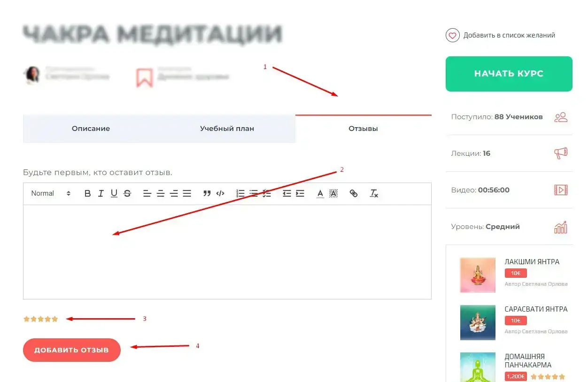Toggle Strikethrough formatting in editor toolbar
588x382 pixels.
pyautogui.click(x=127, y=193)
